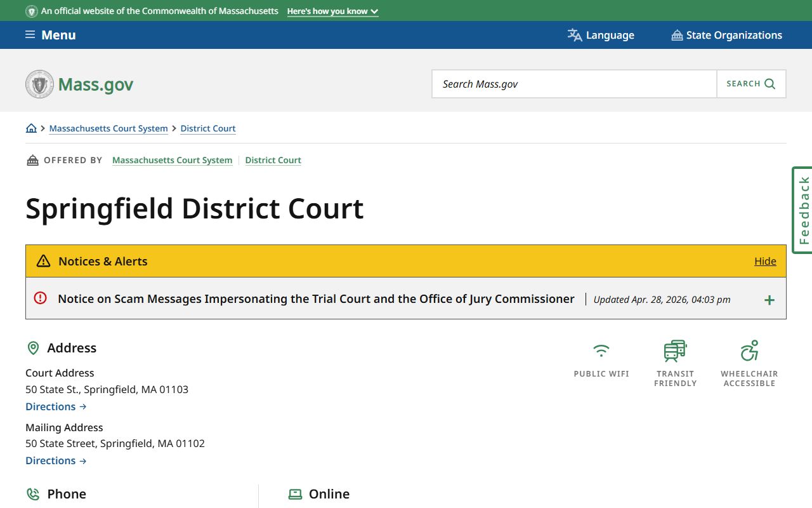
Task: Focus the Search Mass.gov input field
Action: 574,84
